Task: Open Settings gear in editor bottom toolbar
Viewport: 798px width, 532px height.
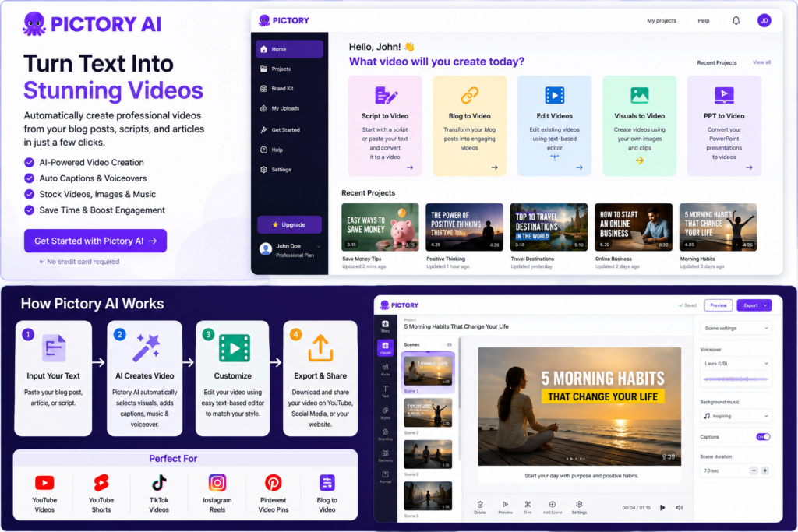Action: (x=579, y=504)
